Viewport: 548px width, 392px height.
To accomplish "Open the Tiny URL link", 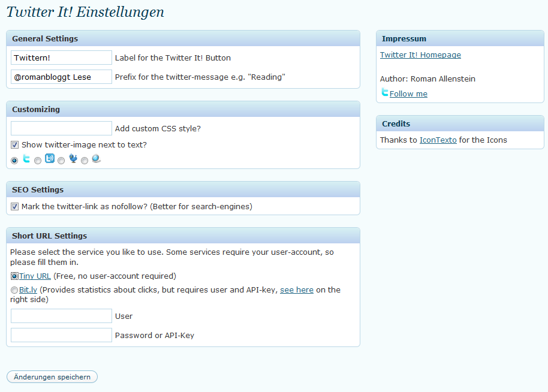I will [35, 276].
